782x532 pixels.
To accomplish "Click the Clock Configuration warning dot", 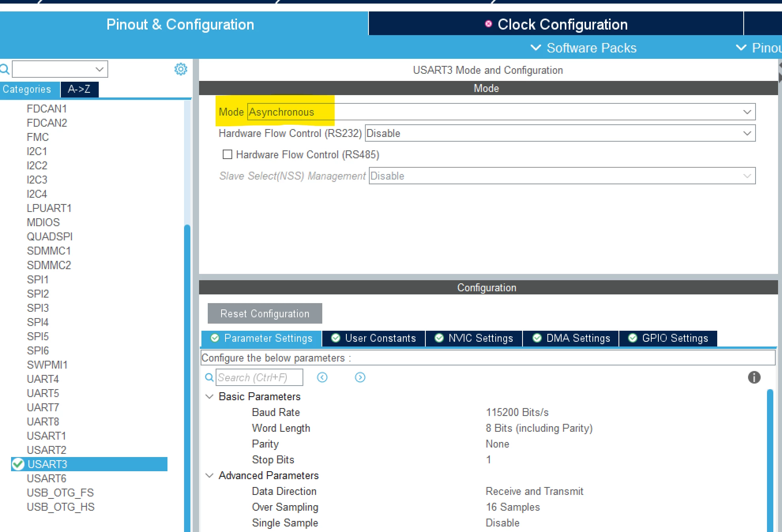I will pos(489,24).
